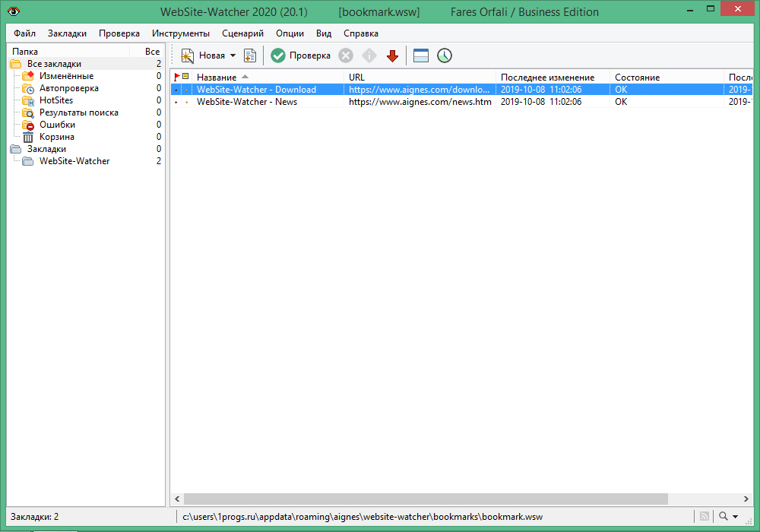Click the green checkmark Проверка icon
Viewport: 760px width, 532px height.
tap(278, 55)
